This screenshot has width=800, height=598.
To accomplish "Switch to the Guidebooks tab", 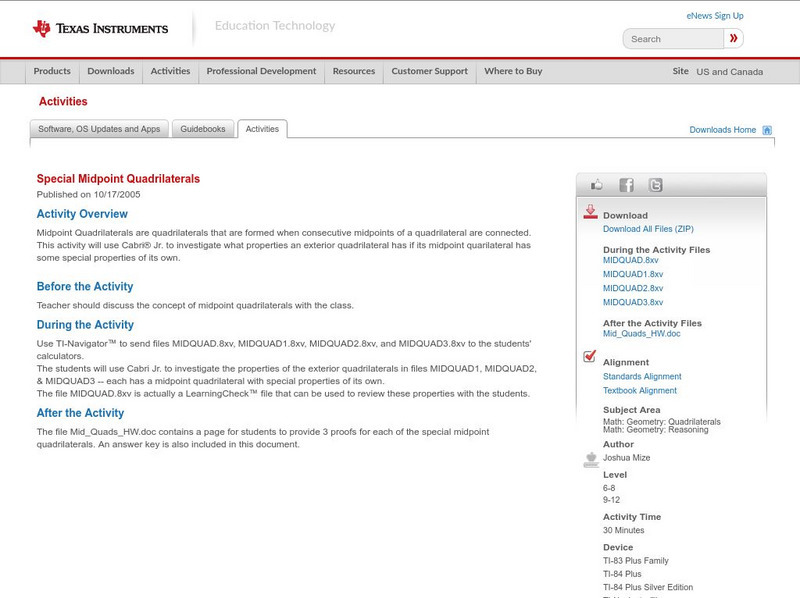I will [203, 129].
